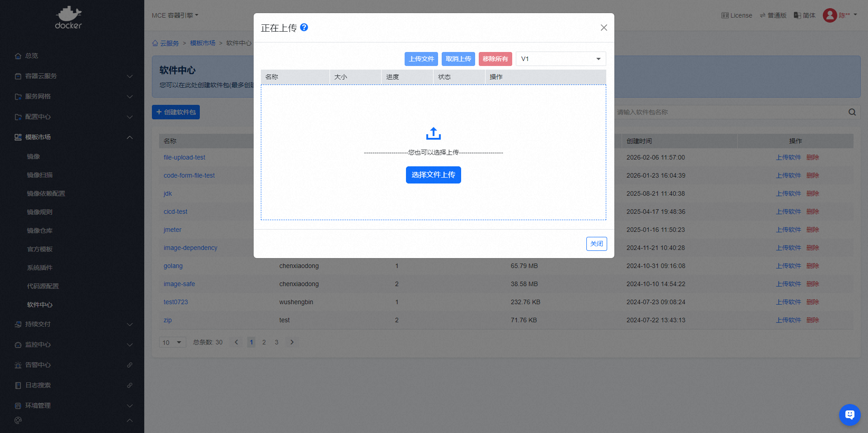Click the home icon in breadcrumb
This screenshot has width=868, height=433.
[155, 43]
